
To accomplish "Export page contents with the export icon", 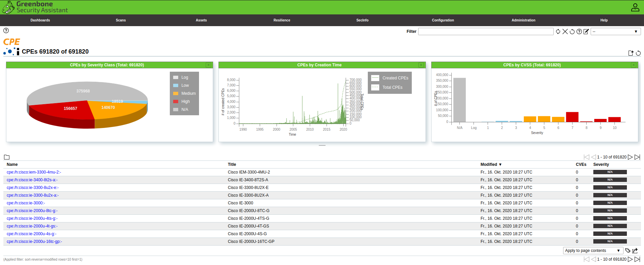I will click(635, 251).
